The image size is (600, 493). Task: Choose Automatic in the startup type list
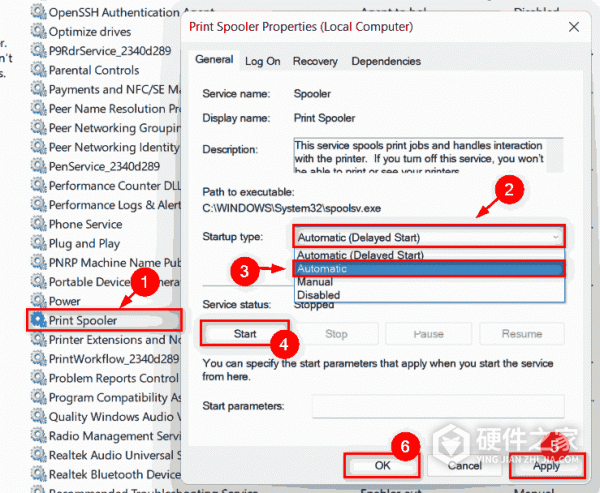click(428, 269)
